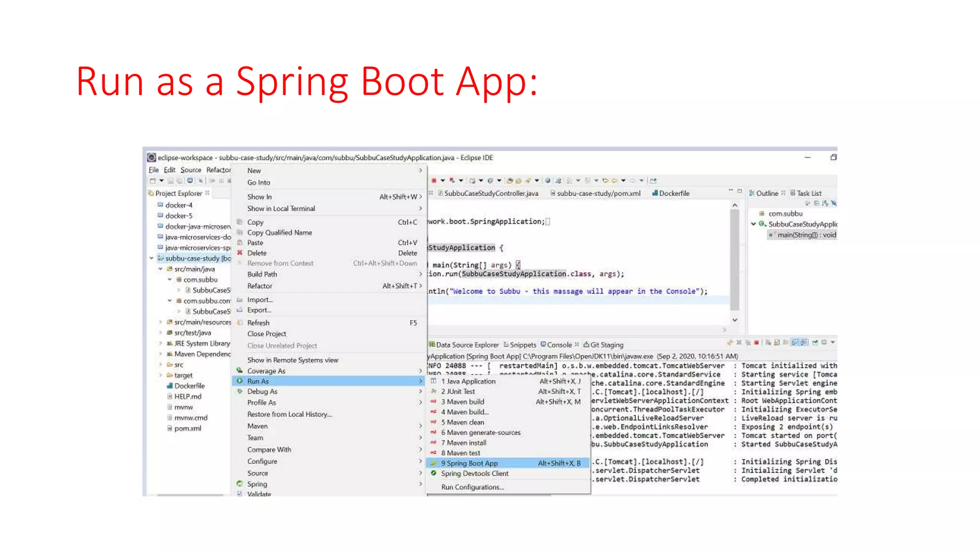Click 'Close Project' in context menu
The image size is (980, 551).
pos(329,334)
